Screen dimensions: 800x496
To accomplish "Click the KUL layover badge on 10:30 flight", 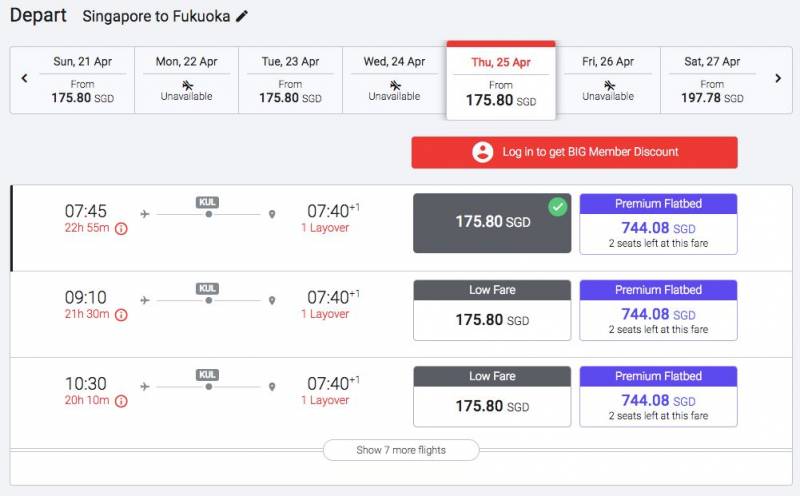I will pyautogui.click(x=208, y=374).
